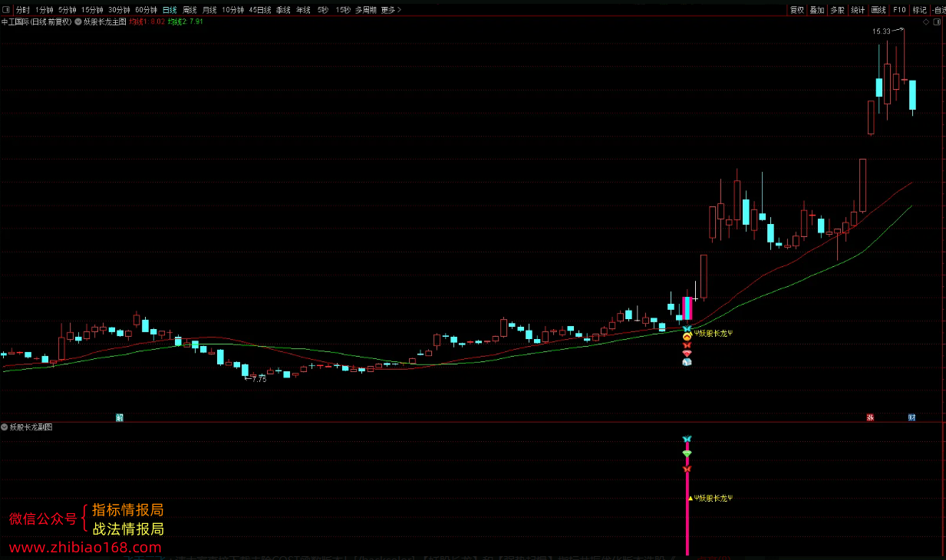Select the 1分钟 period tab

click(x=44, y=10)
